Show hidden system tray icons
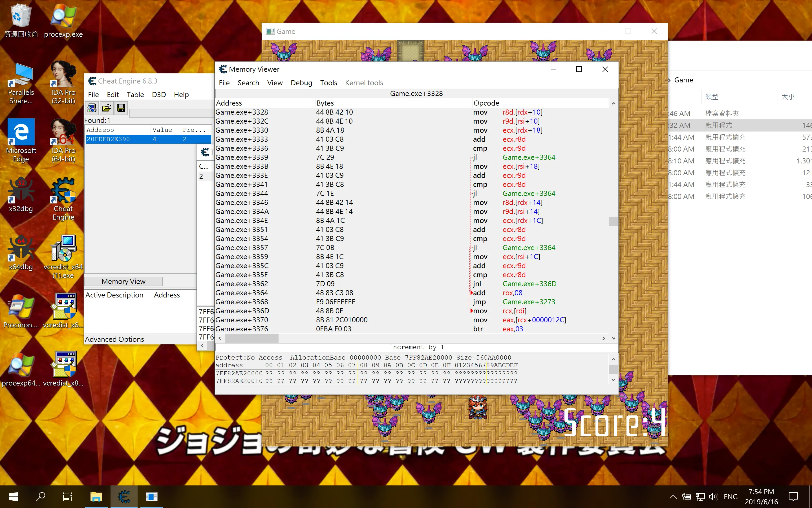812x508 pixels. (x=673, y=497)
